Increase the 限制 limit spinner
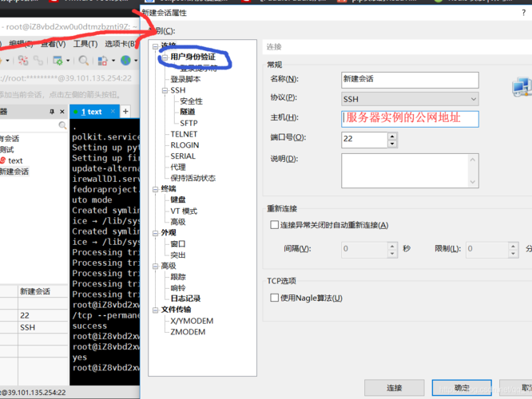Viewport: 532px width, 399px height. click(513, 246)
